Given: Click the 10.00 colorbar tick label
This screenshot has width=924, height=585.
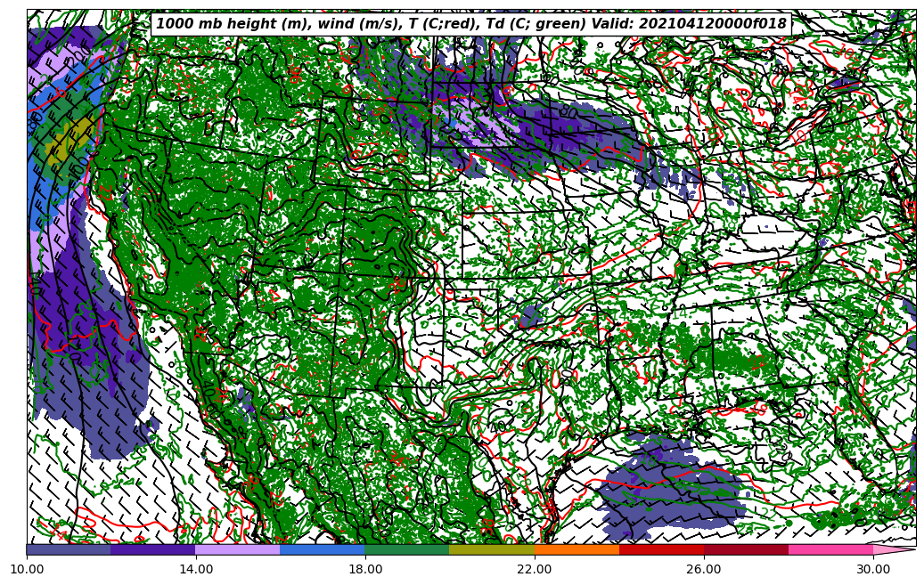Looking at the screenshot, I should [27, 569].
